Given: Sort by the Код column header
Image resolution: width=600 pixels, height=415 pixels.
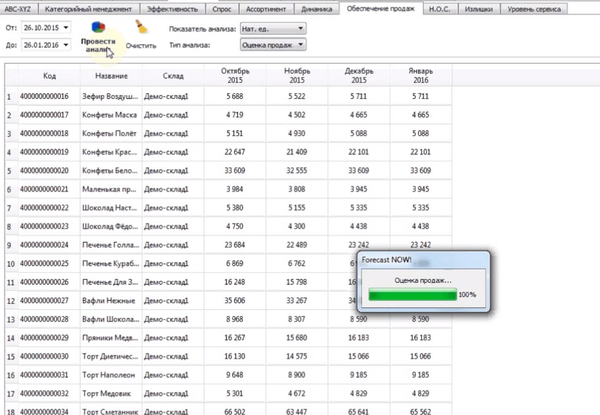Looking at the screenshot, I should click(49, 76).
